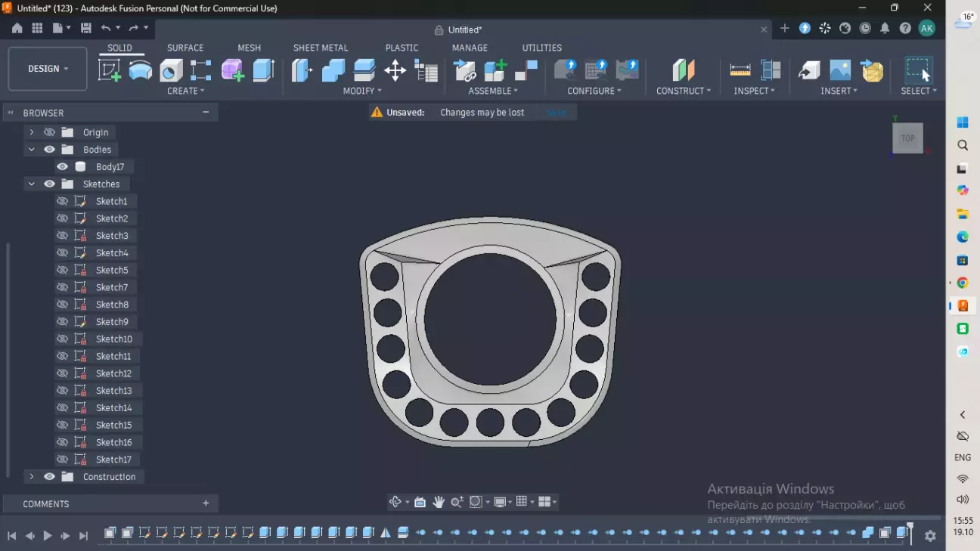Select the Rectangular Pattern tool
Image resolution: width=980 pixels, height=551 pixels.
tap(201, 70)
